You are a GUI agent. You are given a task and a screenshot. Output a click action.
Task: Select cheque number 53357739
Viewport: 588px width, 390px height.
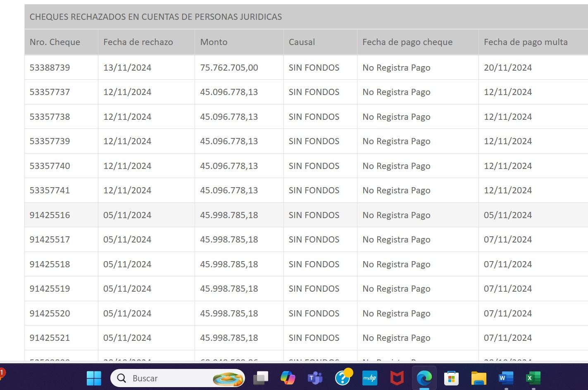pyautogui.click(x=50, y=141)
